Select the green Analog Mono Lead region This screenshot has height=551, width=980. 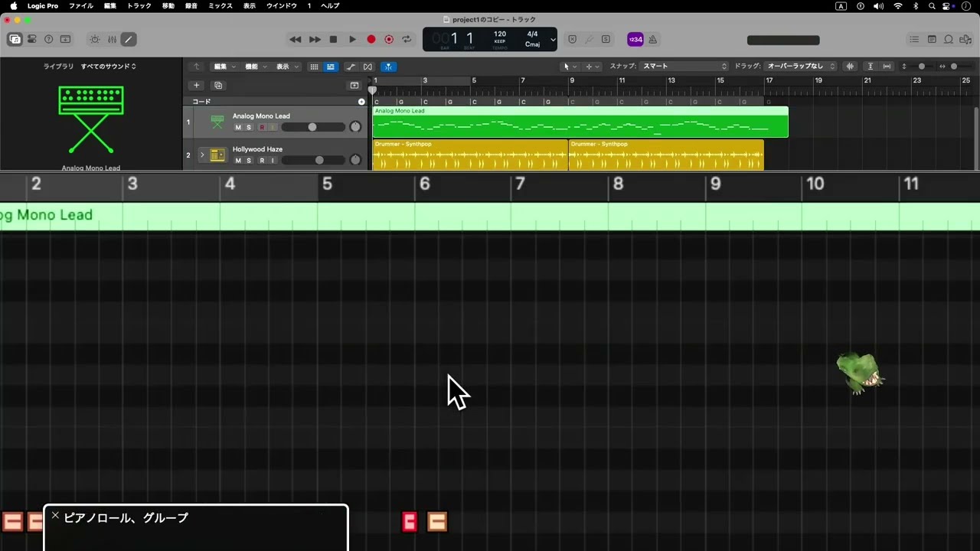(x=580, y=122)
